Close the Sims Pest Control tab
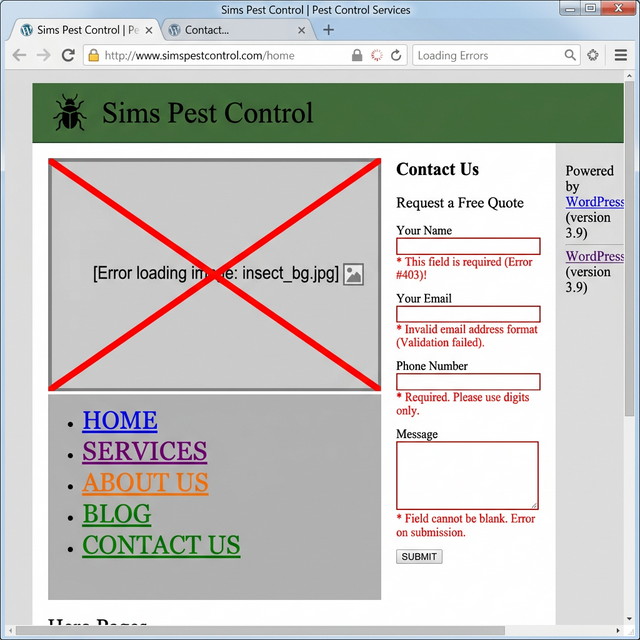This screenshot has width=640, height=640. 149,30
